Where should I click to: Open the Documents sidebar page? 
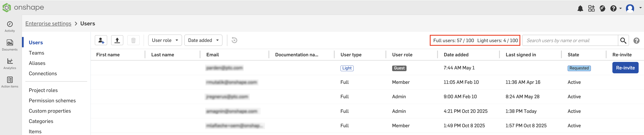pyautogui.click(x=10, y=45)
